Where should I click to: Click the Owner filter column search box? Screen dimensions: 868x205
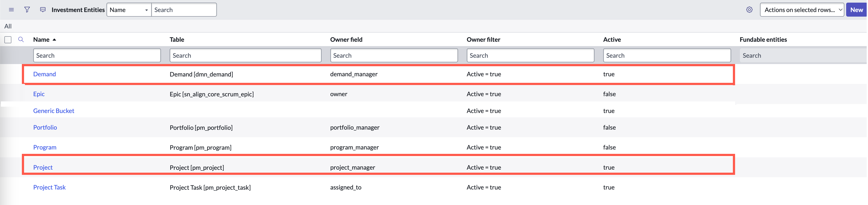pos(530,56)
